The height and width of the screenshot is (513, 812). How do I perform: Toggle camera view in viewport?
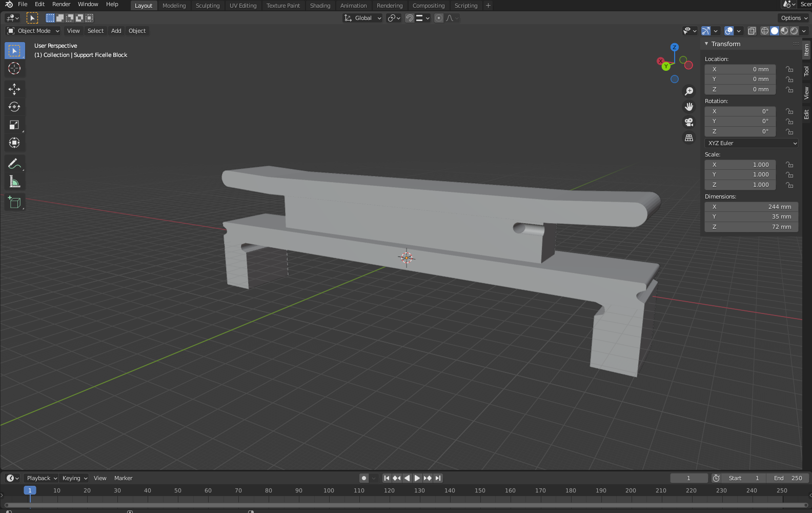[689, 123]
